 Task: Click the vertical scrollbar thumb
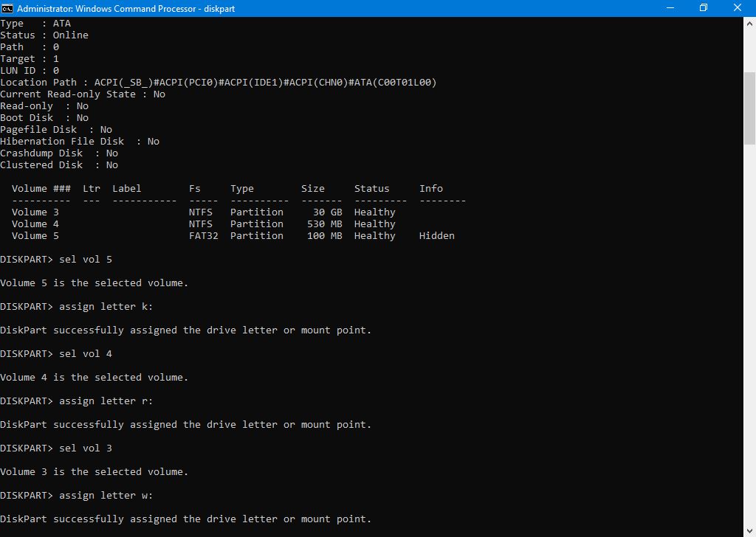[x=749, y=108]
